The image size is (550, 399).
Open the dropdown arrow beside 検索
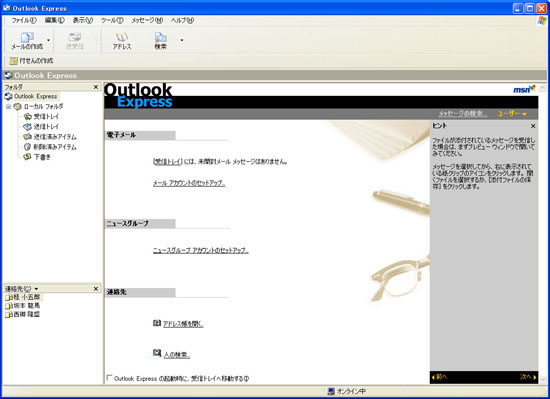pyautogui.click(x=182, y=40)
